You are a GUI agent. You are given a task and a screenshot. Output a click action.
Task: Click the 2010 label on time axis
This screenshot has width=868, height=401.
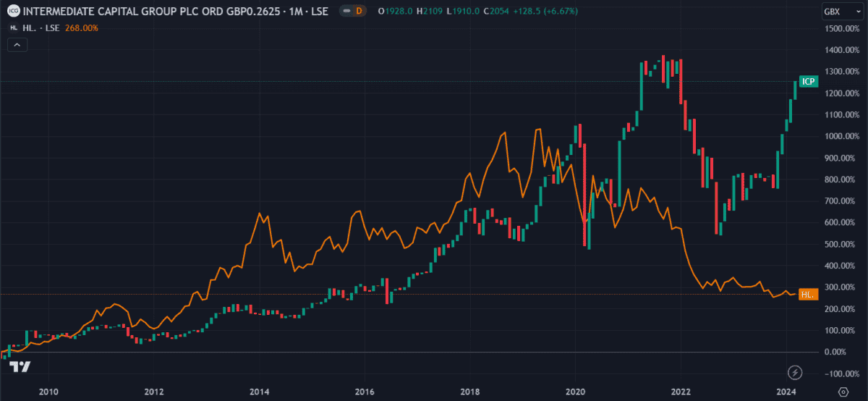(48, 392)
